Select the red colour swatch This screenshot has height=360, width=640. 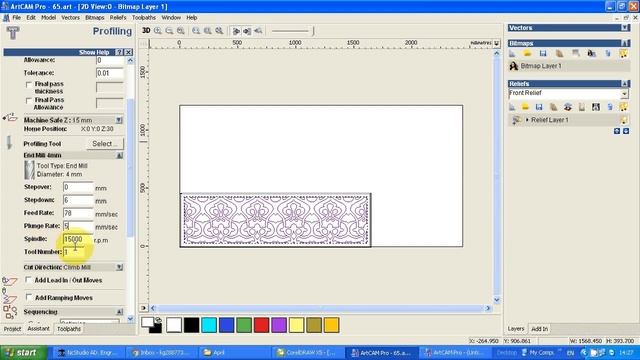pos(261,325)
